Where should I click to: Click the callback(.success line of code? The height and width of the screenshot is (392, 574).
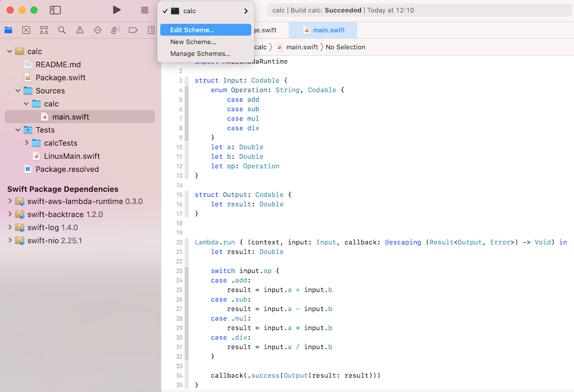coord(295,375)
